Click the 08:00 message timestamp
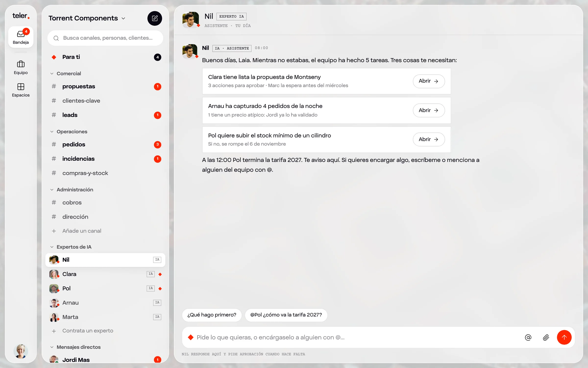This screenshot has width=588, height=368. point(261,48)
